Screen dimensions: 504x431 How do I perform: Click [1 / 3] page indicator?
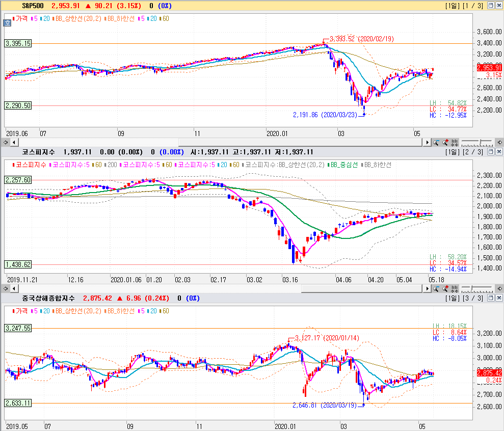coord(473,6)
